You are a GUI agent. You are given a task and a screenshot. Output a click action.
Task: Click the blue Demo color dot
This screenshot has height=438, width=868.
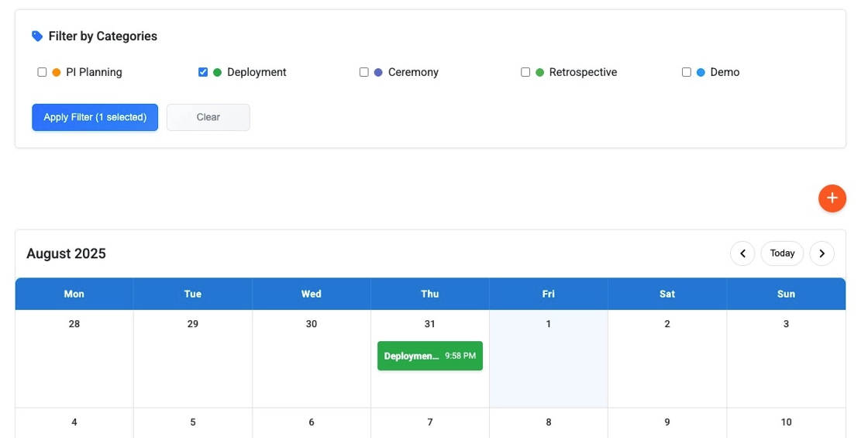(x=701, y=72)
